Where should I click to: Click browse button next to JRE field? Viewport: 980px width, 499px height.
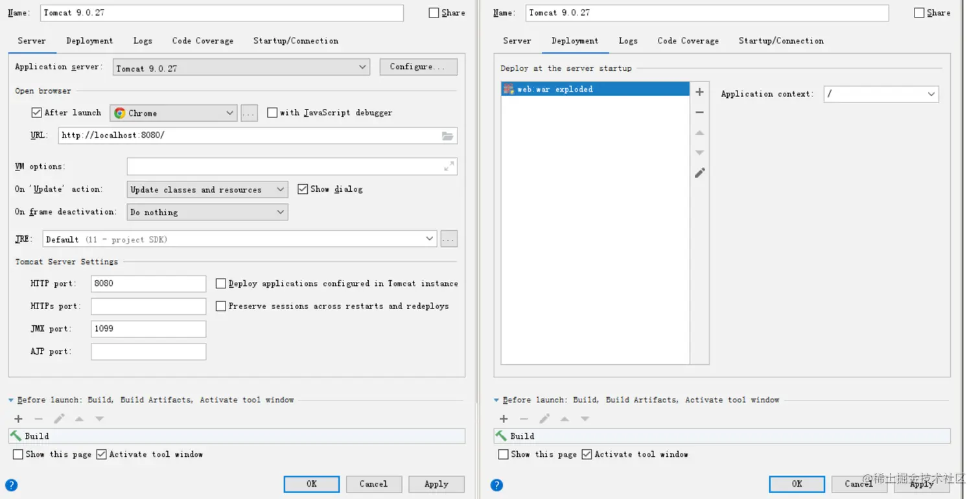click(449, 239)
